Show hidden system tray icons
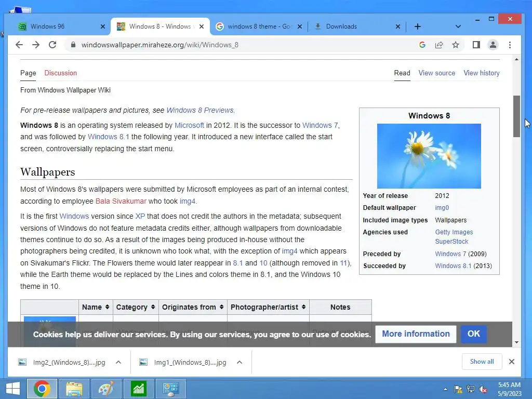This screenshot has height=399, width=532. point(445,389)
